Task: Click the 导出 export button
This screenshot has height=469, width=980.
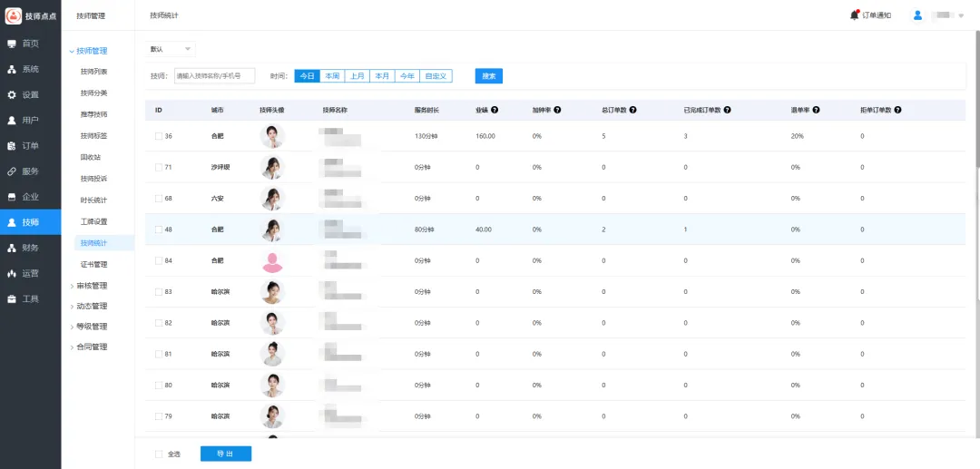Action: coord(225,454)
